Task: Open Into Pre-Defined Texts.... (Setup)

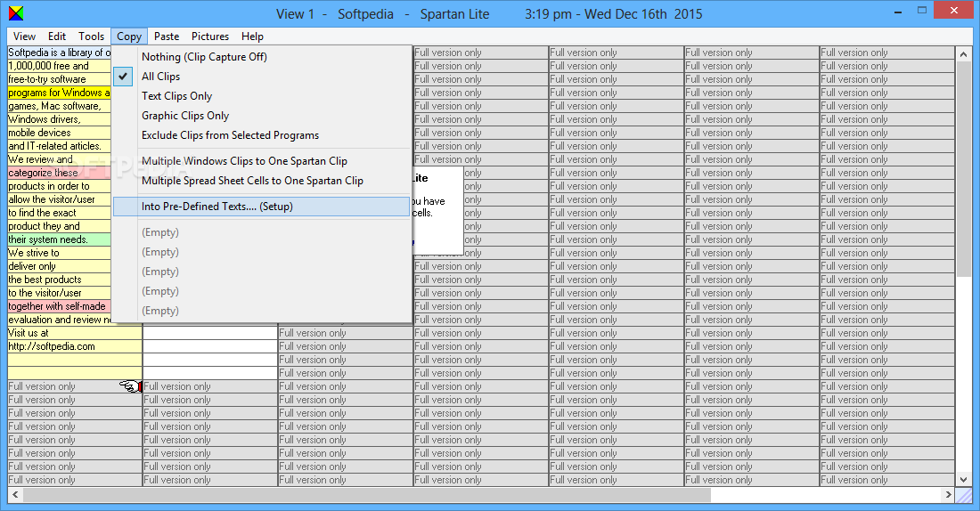Action: (261, 207)
